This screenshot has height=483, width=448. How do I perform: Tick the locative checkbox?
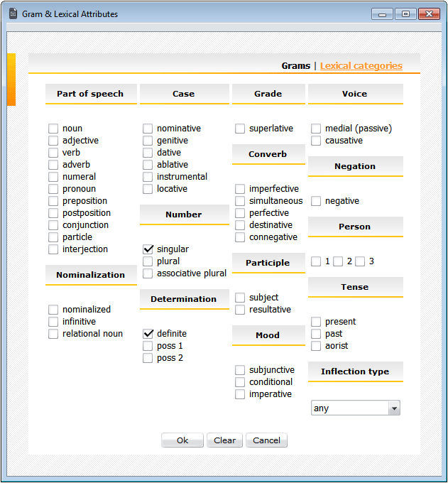pyautogui.click(x=148, y=189)
